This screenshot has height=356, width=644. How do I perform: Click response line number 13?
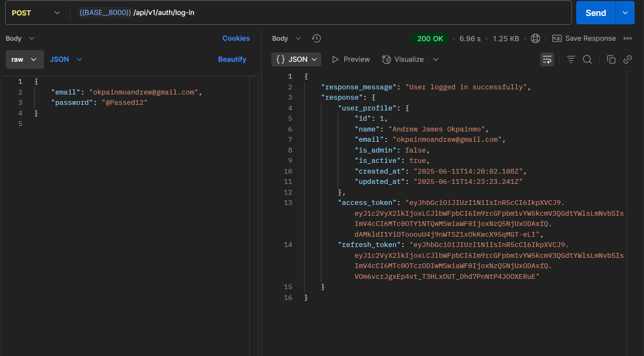coord(288,203)
